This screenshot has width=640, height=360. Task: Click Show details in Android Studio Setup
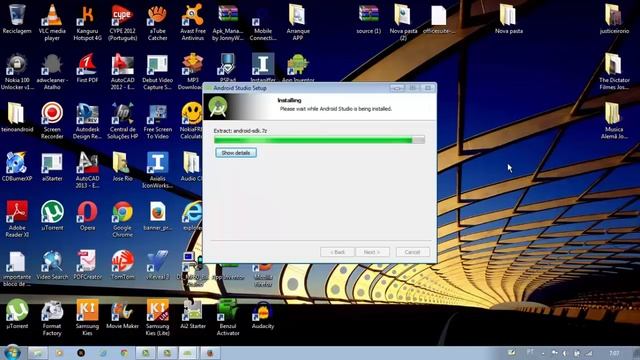(x=236, y=153)
